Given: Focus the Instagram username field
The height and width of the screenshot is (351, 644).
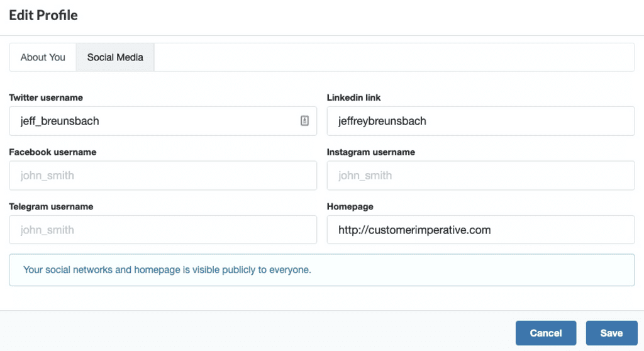Looking at the screenshot, I should [x=480, y=175].
